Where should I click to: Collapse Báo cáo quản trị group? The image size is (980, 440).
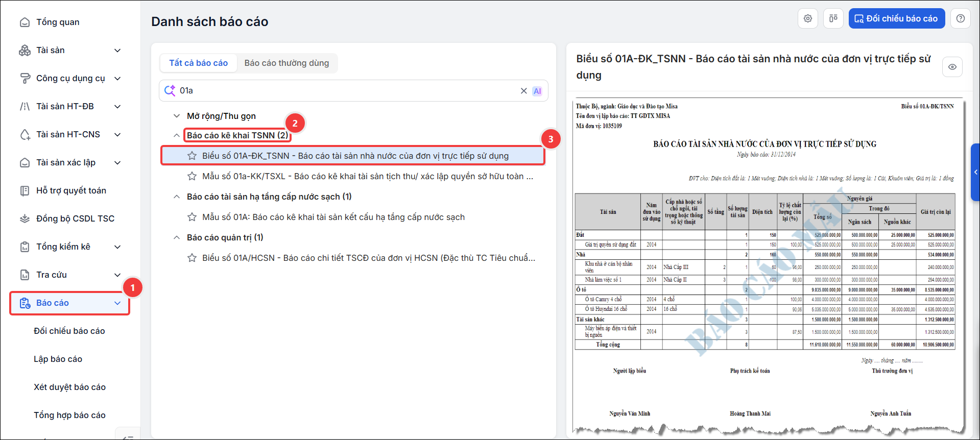tap(177, 238)
